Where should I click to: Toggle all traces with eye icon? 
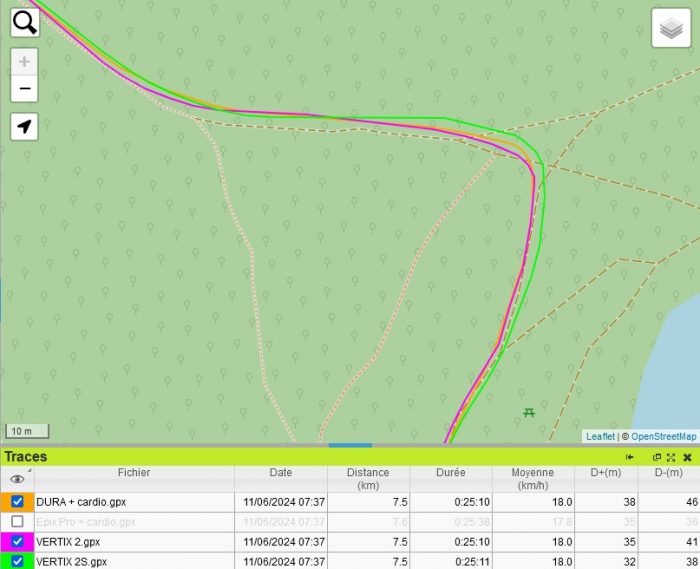(17, 479)
